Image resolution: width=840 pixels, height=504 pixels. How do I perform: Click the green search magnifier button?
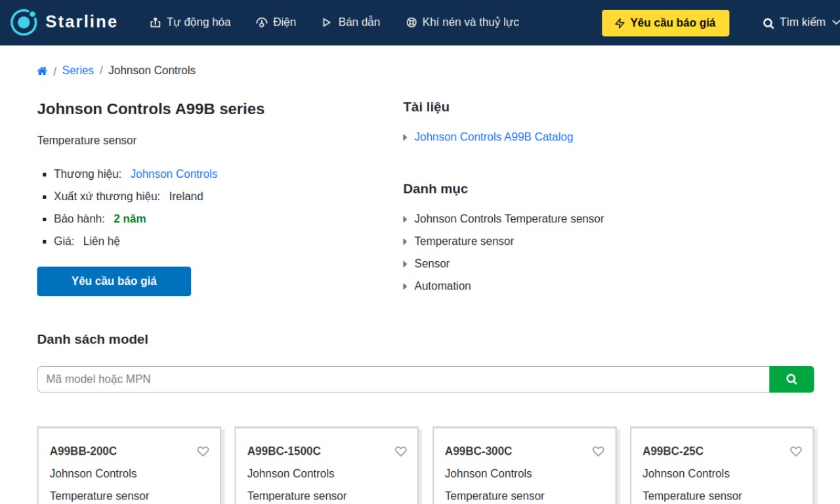click(791, 379)
